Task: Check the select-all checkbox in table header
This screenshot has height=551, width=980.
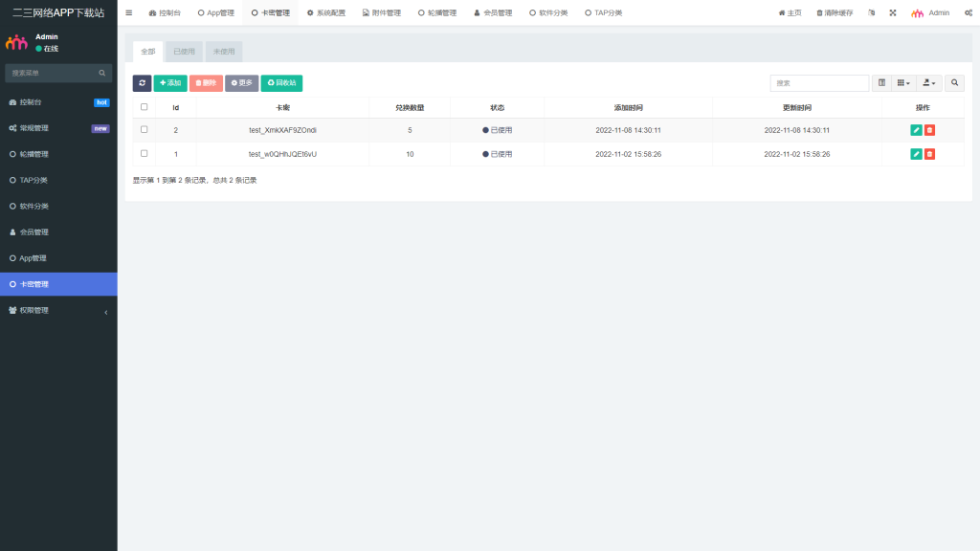Action: (x=145, y=107)
